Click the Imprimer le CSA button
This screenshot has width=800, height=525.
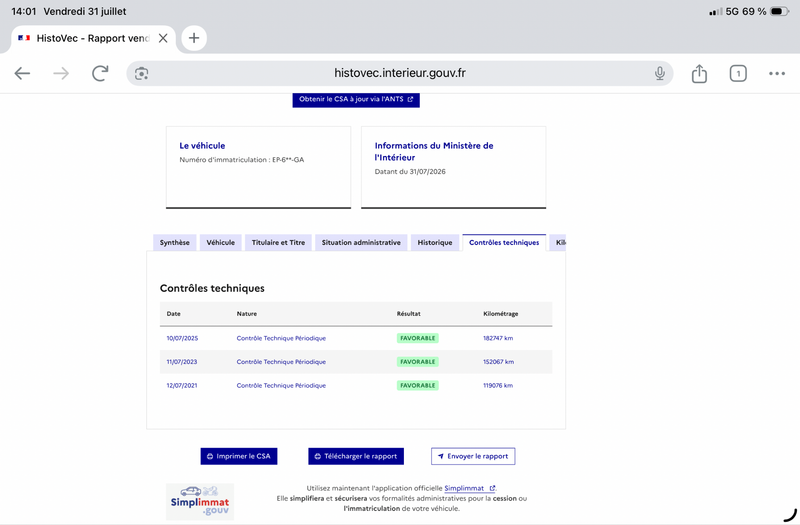pos(239,456)
